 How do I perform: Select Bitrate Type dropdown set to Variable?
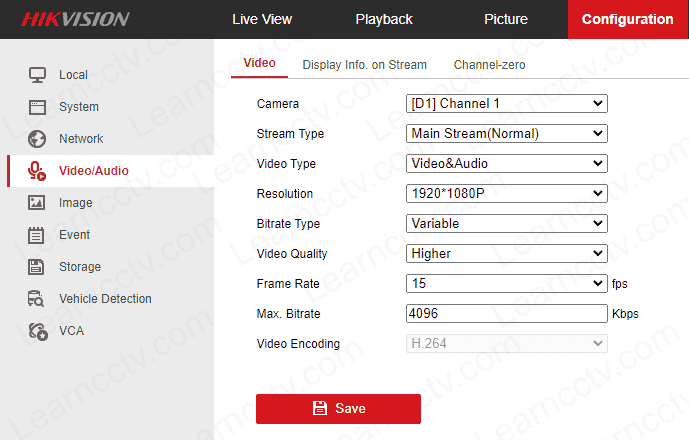pos(506,224)
